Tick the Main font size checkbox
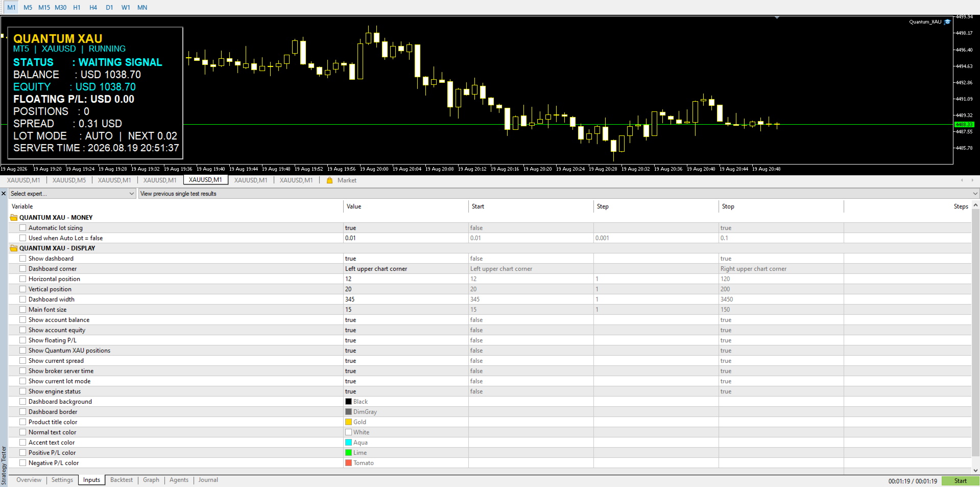This screenshot has height=487, width=980. click(22, 310)
